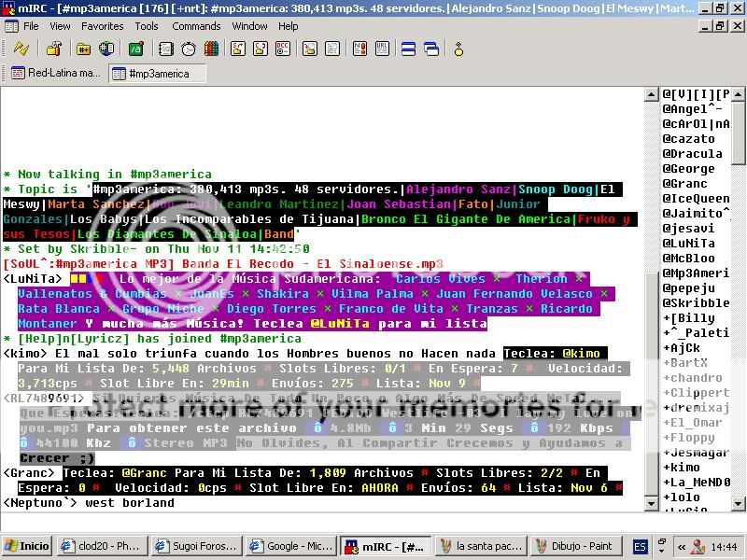Switch to Google taskbar window

[x=292, y=546]
